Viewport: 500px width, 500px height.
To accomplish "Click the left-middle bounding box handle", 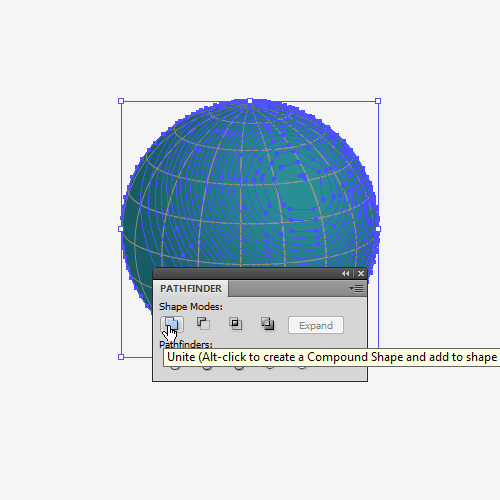I will [x=121, y=229].
